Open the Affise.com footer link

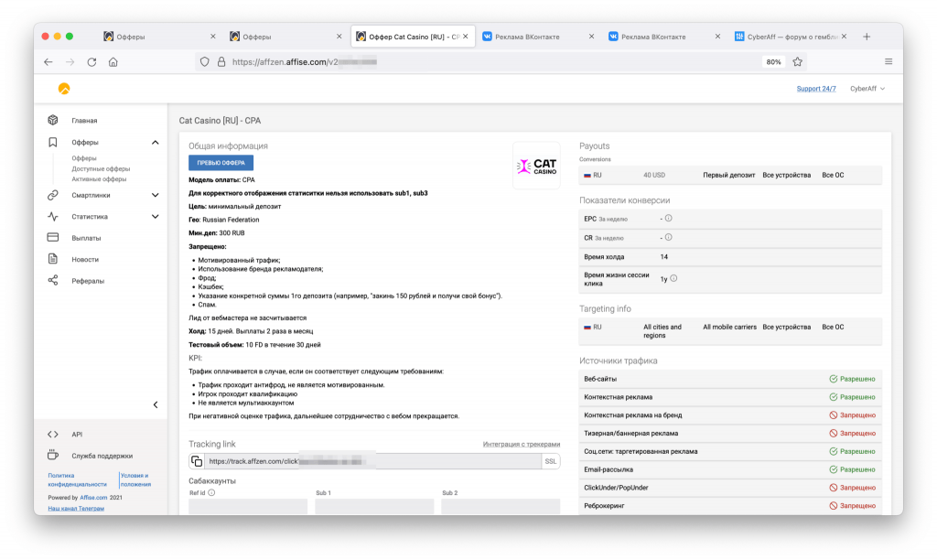pyautogui.click(x=93, y=497)
